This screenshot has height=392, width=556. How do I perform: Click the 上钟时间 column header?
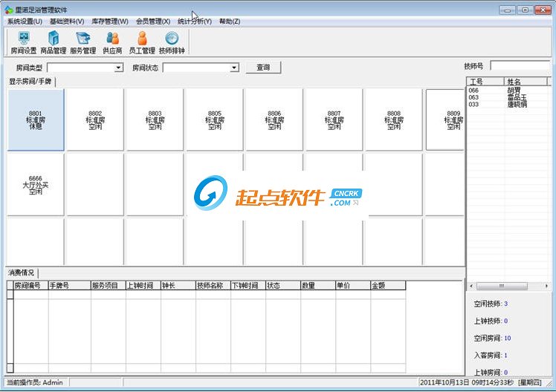click(x=143, y=285)
